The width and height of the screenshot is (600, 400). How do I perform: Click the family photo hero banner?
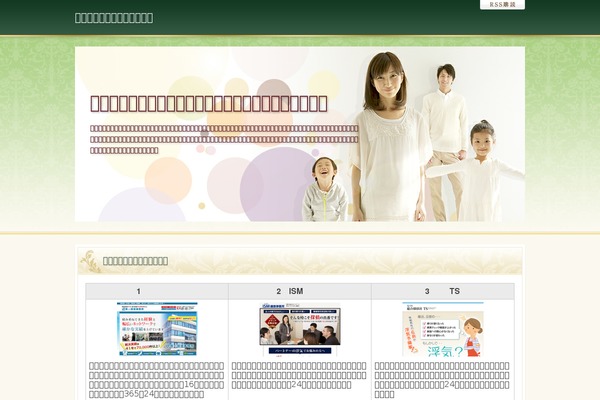point(300,134)
